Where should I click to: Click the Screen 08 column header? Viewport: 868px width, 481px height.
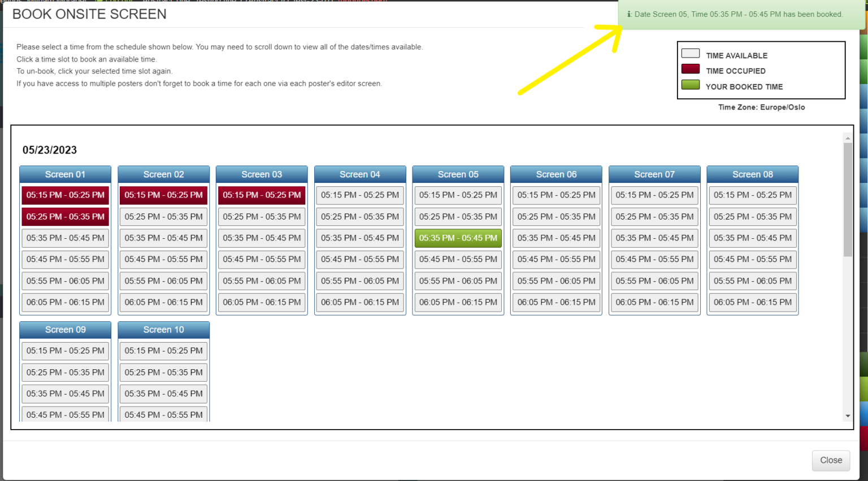pyautogui.click(x=753, y=174)
